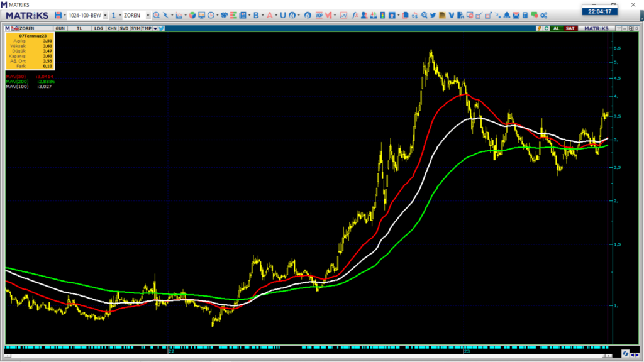Toggle the LOG scale option
The width and height of the screenshot is (644, 362).
pos(99,28)
